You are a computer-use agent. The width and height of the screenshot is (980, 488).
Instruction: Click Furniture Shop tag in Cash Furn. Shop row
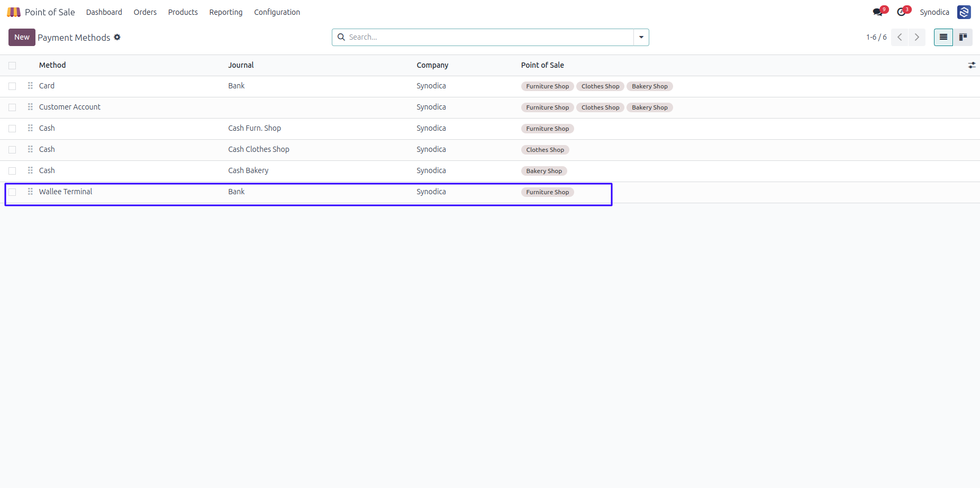pyautogui.click(x=548, y=129)
